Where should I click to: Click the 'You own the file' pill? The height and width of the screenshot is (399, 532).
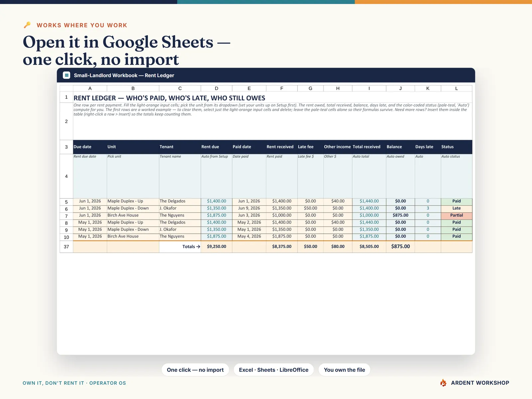coord(344,370)
